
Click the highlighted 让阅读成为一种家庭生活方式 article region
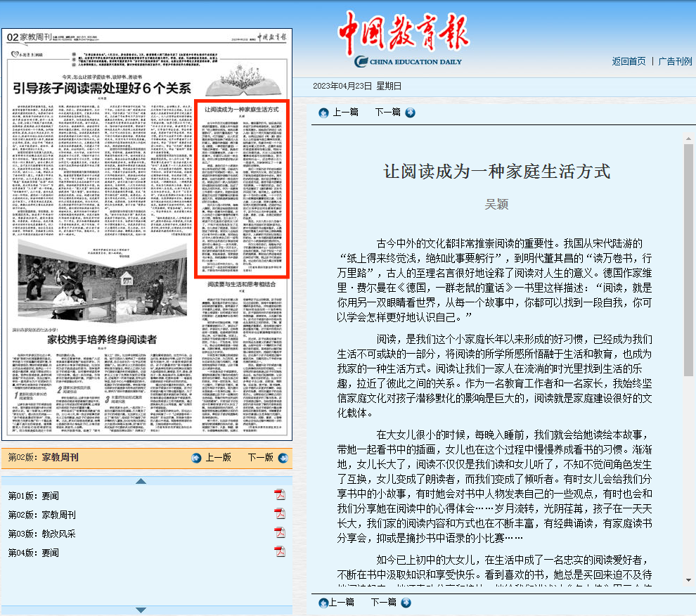pyautogui.click(x=242, y=189)
